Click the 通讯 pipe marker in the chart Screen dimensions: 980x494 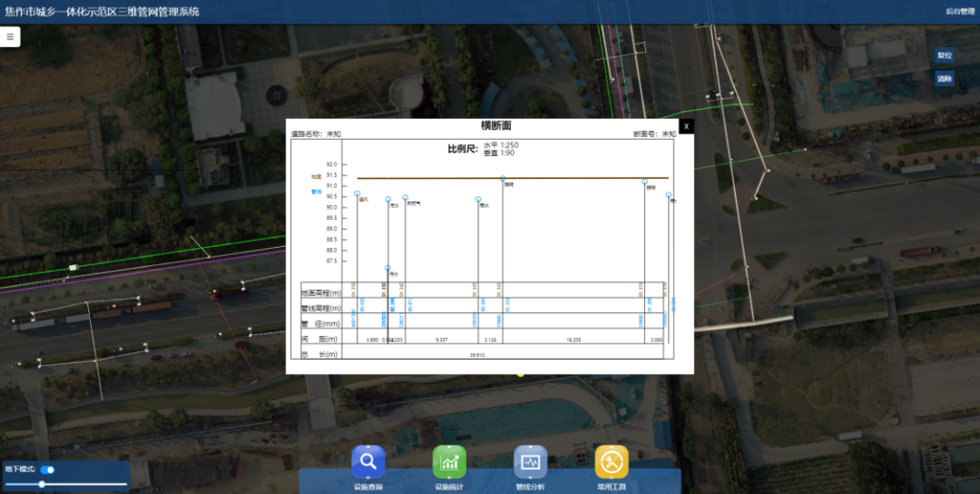pyautogui.click(x=358, y=194)
